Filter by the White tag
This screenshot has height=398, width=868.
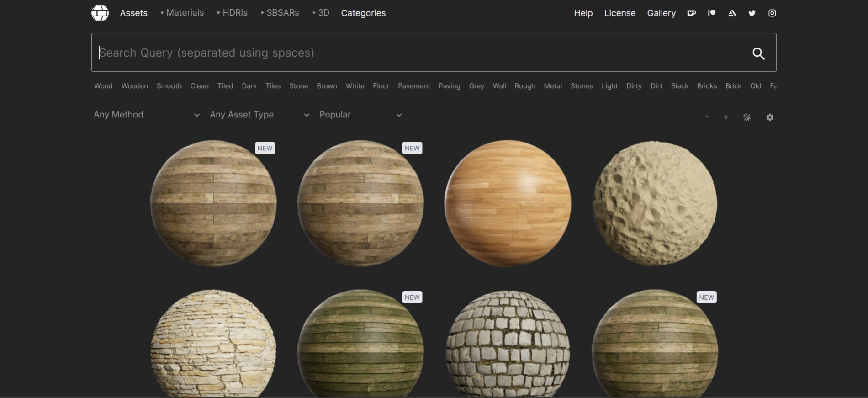[x=355, y=86]
